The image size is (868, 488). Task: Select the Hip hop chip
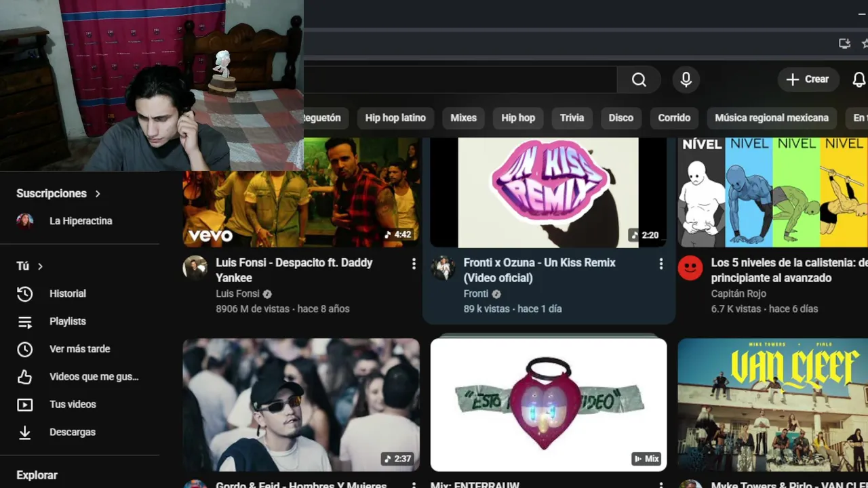coord(518,118)
